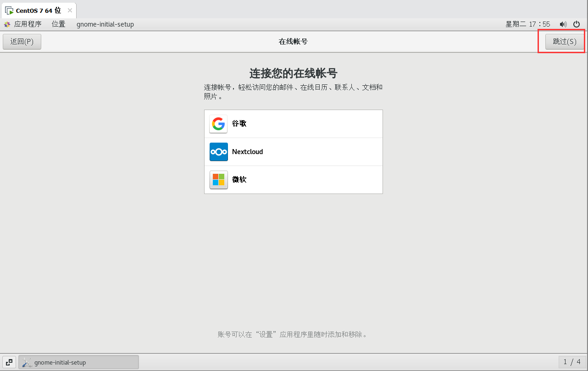Select the 微软 account row
Screen dimensions: 588x371
tap(294, 180)
